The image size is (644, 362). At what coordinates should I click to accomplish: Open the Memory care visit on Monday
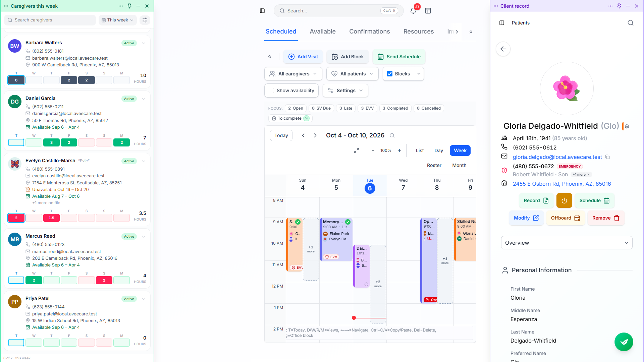pyautogui.click(x=336, y=239)
